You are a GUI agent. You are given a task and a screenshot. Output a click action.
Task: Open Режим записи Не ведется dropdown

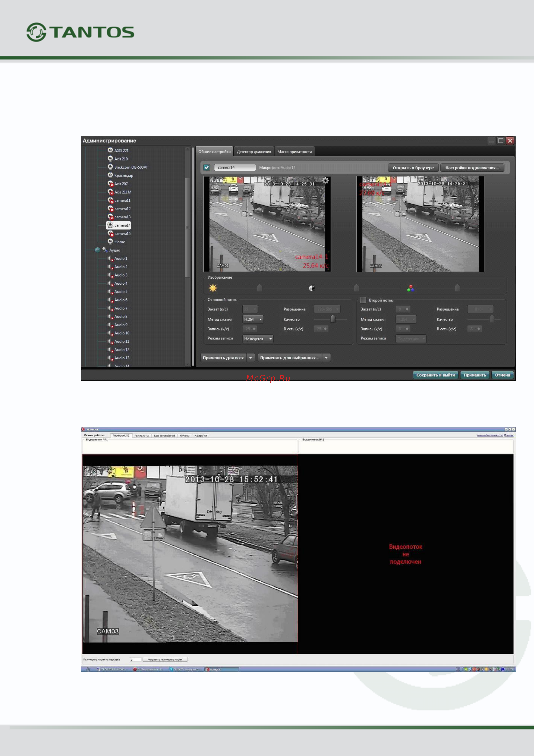tap(258, 338)
